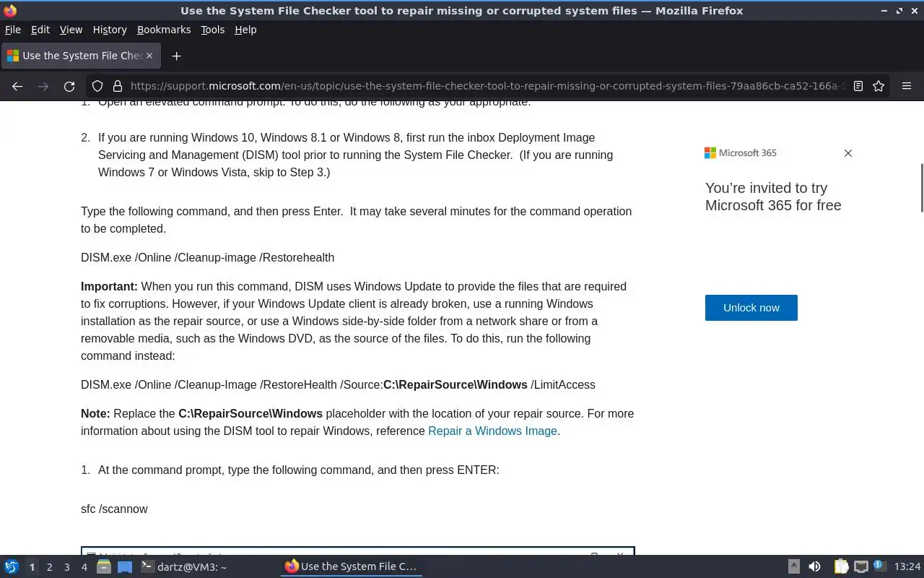924x578 pixels.
Task: Open the volume control
Action: pyautogui.click(x=814, y=567)
